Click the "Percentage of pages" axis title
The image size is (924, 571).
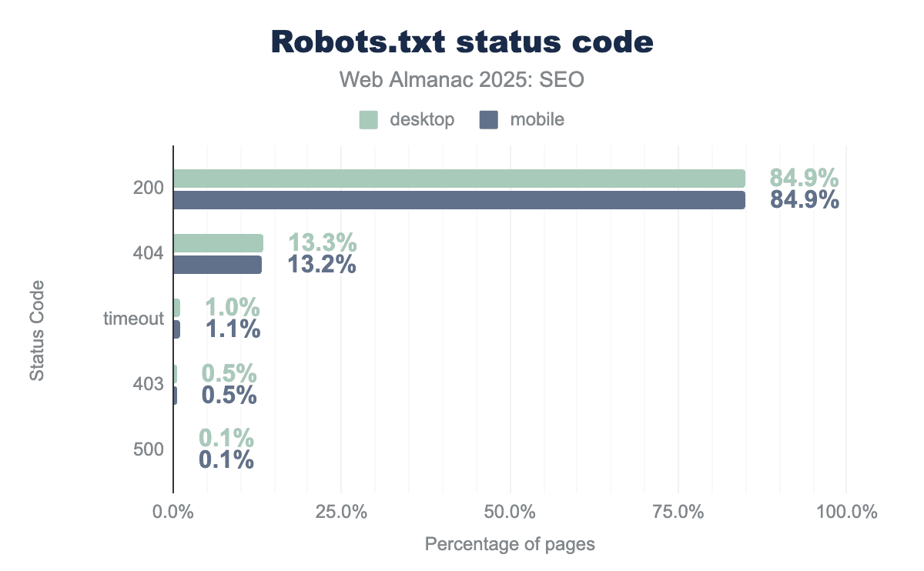510,544
